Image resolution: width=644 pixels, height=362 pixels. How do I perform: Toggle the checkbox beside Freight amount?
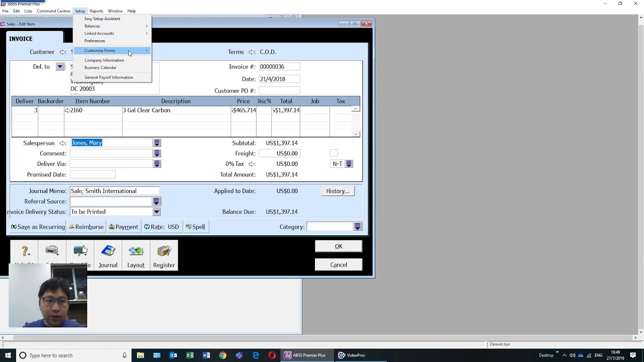tap(334, 153)
